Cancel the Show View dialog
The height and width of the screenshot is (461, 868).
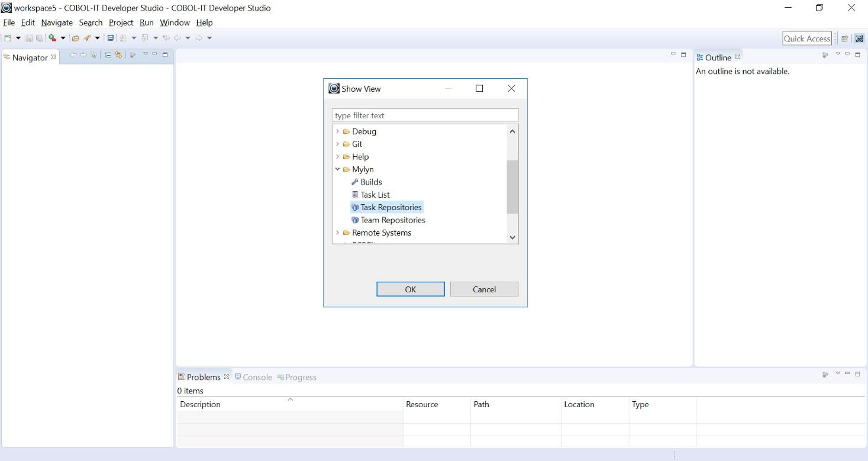click(x=484, y=289)
